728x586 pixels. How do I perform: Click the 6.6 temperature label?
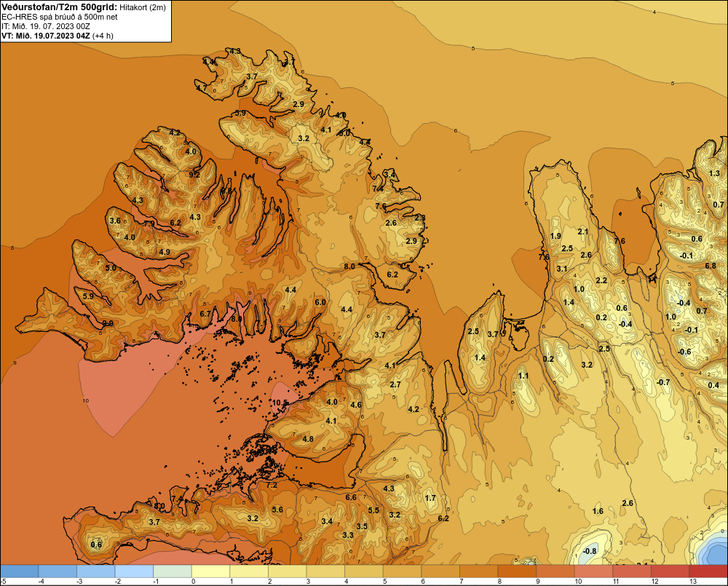coord(351,497)
